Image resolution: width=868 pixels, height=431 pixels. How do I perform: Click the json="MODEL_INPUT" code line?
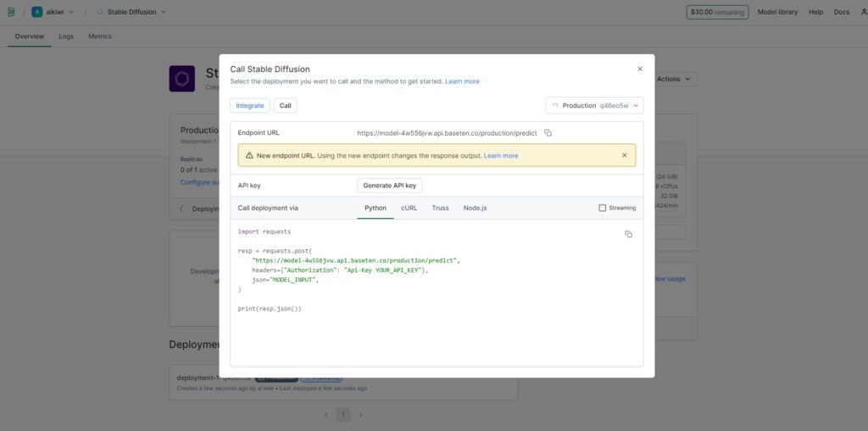[x=286, y=280]
